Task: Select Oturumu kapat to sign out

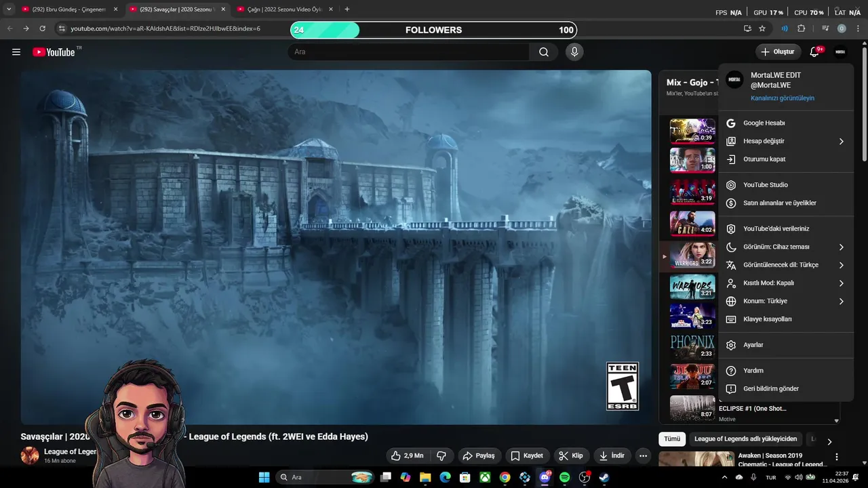Action: click(786, 159)
